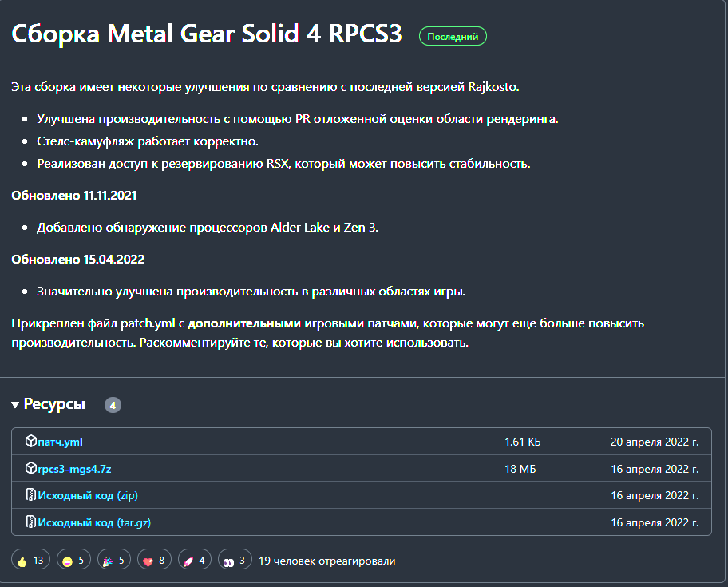Download the патч.yml file
This screenshot has height=587, width=728.
[x=61, y=442]
